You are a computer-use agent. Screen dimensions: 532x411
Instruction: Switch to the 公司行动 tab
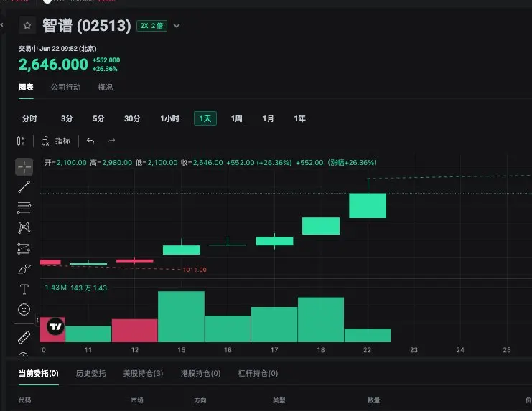[66, 87]
